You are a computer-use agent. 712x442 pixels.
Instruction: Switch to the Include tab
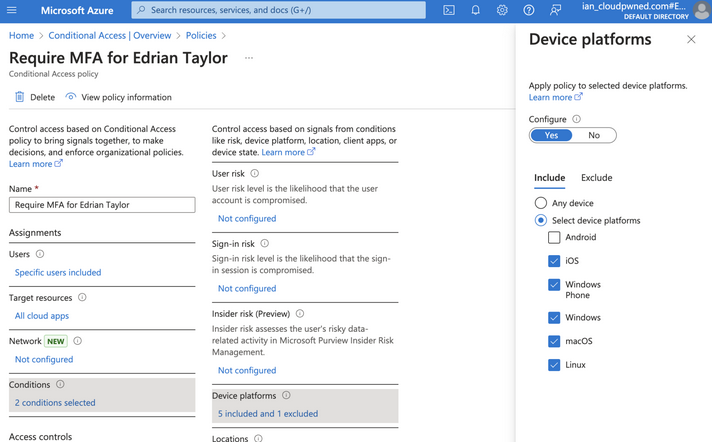pyautogui.click(x=549, y=178)
